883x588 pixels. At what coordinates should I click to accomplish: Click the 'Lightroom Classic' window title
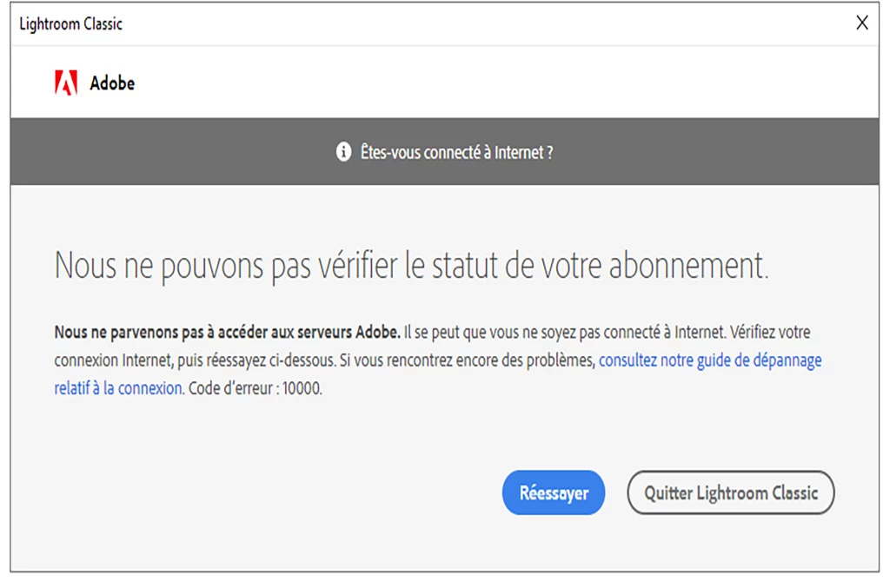pos(71,23)
